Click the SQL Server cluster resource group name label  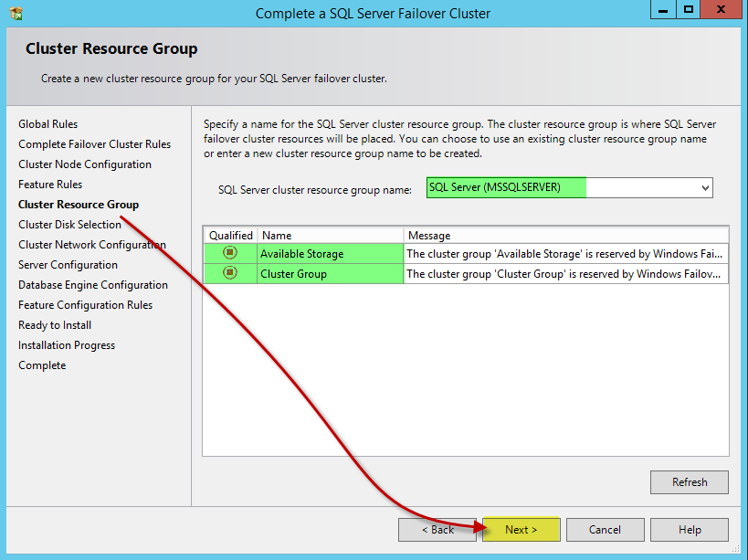315,190
